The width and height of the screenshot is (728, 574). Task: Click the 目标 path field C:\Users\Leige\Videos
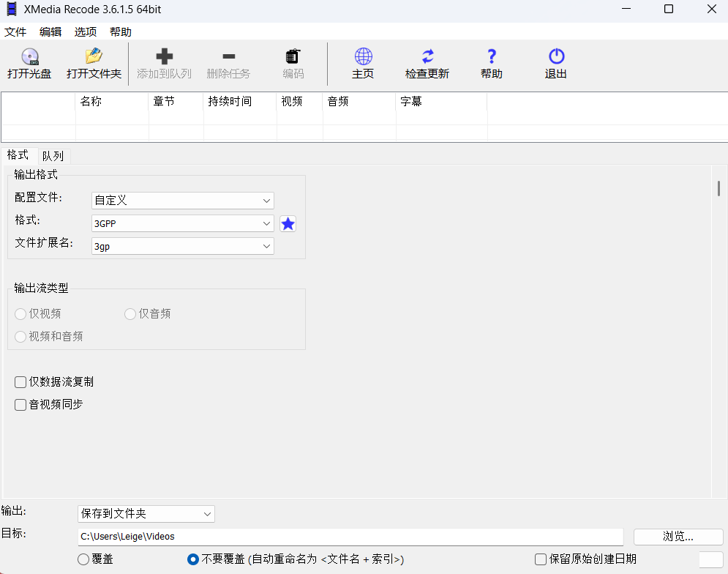pyautogui.click(x=350, y=537)
